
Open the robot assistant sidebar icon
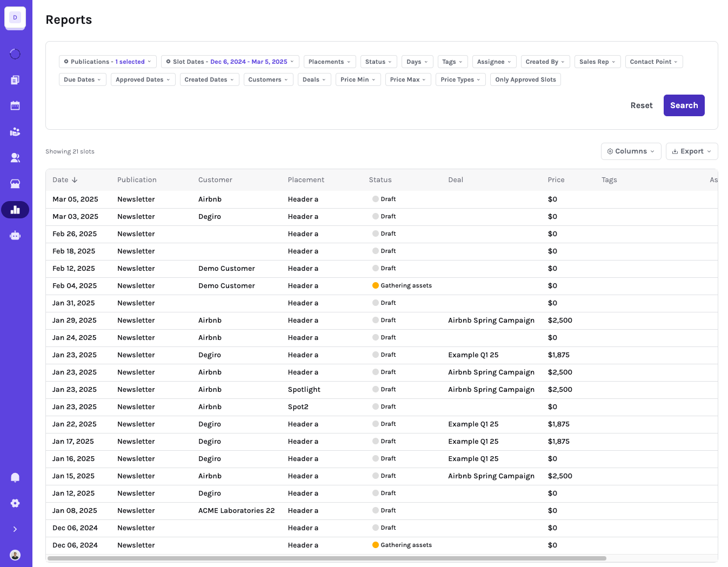[x=15, y=236]
